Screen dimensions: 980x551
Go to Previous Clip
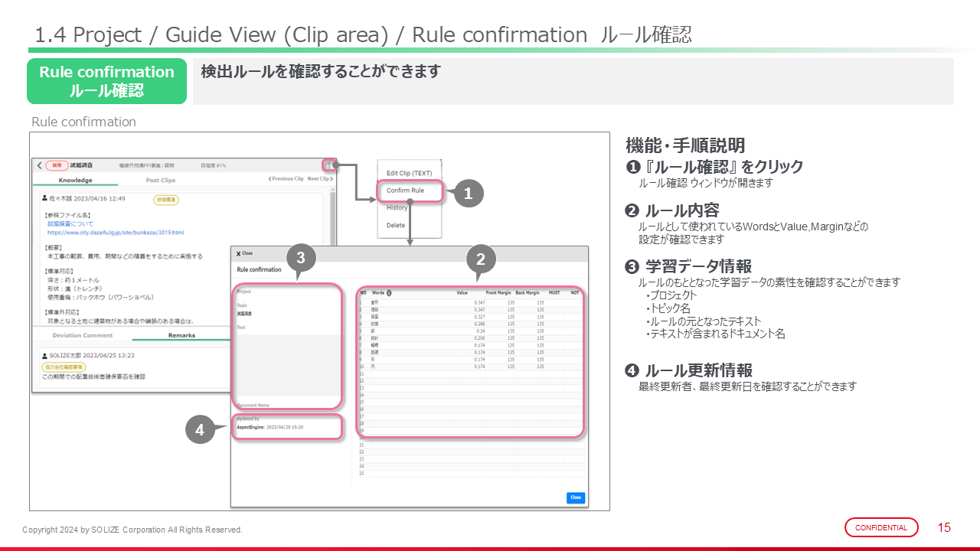[285, 179]
